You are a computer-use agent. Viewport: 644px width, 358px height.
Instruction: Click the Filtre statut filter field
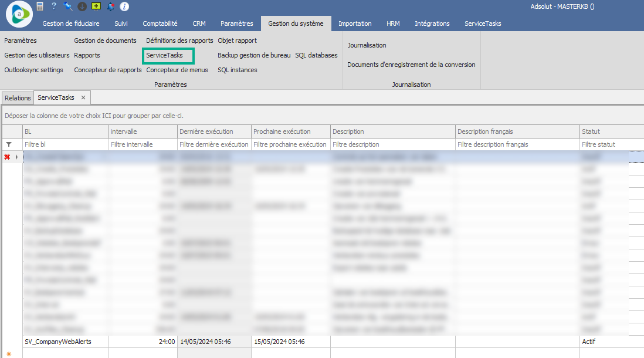(612, 144)
